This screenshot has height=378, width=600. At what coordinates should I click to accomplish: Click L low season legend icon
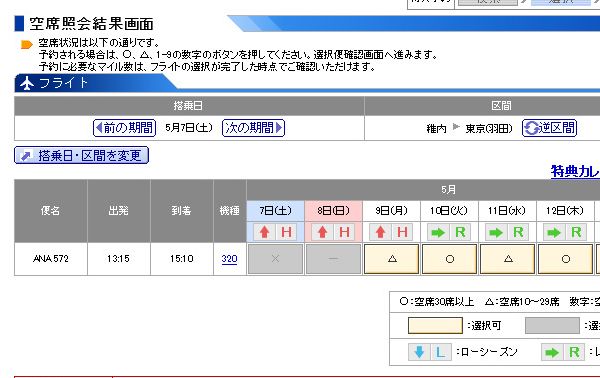[x=441, y=352]
